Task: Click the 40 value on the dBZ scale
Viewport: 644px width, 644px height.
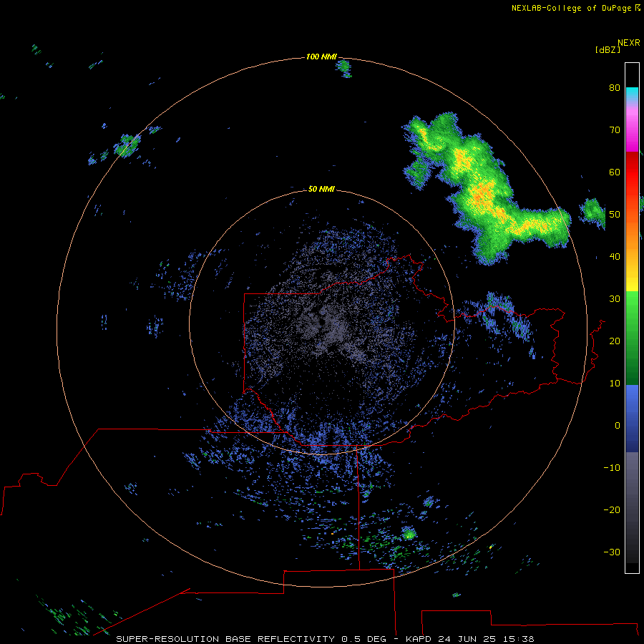Action: coord(615,257)
